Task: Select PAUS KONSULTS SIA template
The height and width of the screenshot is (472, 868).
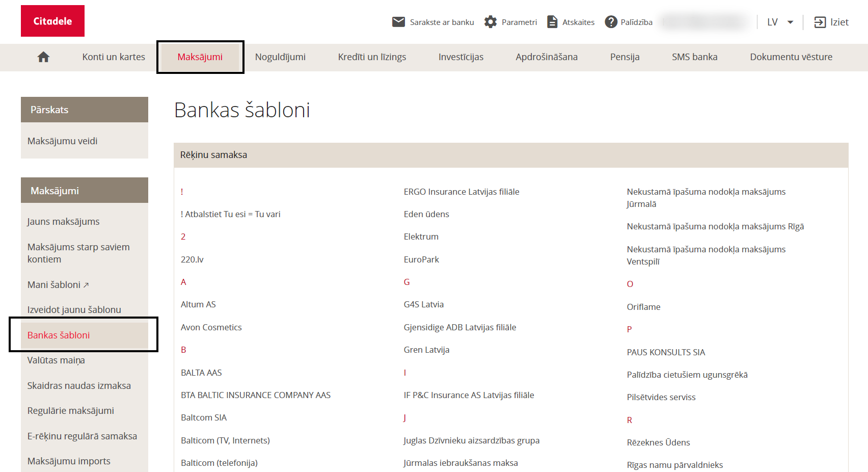Action: point(666,352)
